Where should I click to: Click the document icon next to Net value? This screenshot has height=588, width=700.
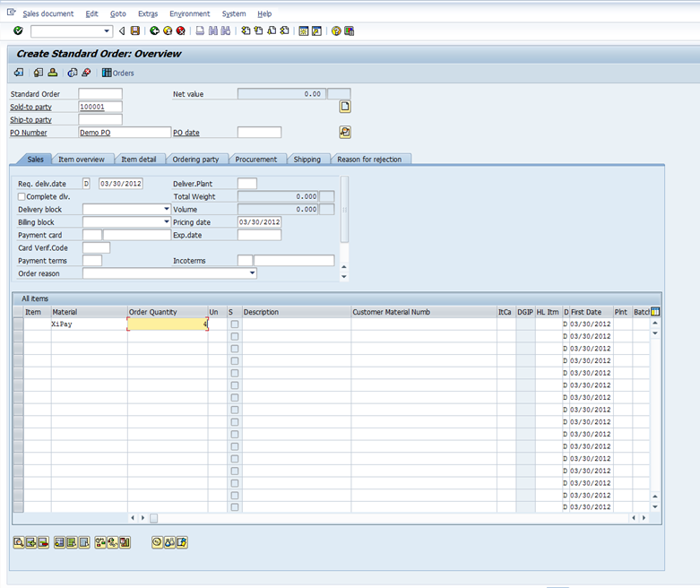click(x=344, y=107)
